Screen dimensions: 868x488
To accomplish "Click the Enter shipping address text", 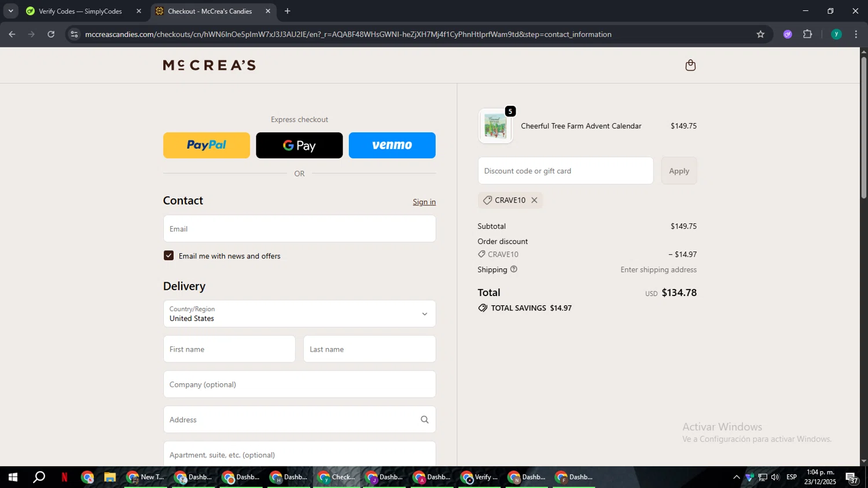I will [x=659, y=269].
